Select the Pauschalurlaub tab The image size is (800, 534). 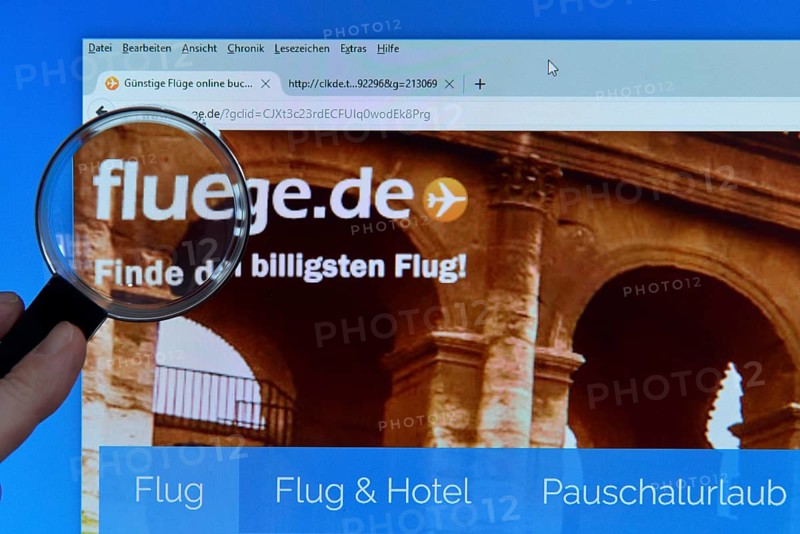coord(663,492)
